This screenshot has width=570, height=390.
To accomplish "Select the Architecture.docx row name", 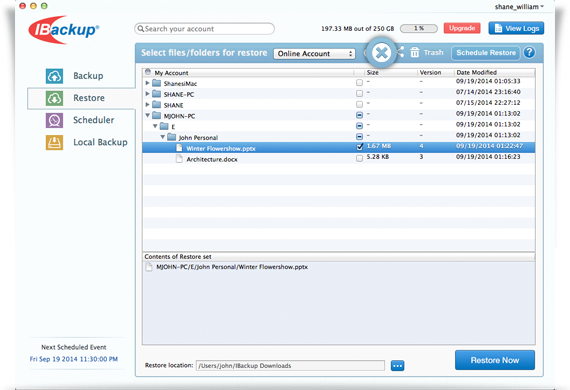I will pyautogui.click(x=212, y=159).
